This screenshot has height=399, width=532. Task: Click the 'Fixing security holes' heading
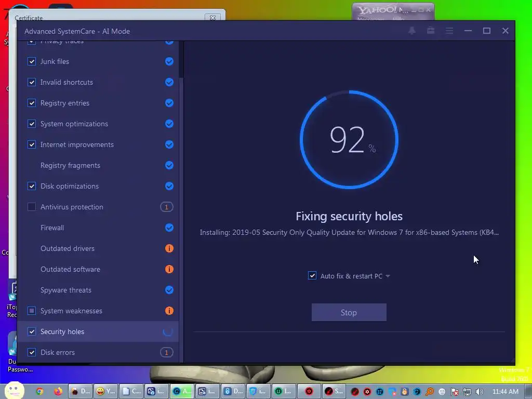point(349,216)
